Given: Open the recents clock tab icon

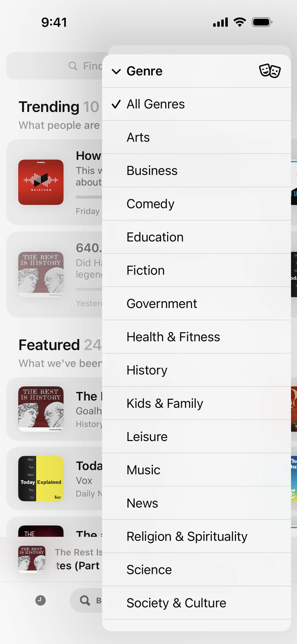Looking at the screenshot, I should coord(40,600).
